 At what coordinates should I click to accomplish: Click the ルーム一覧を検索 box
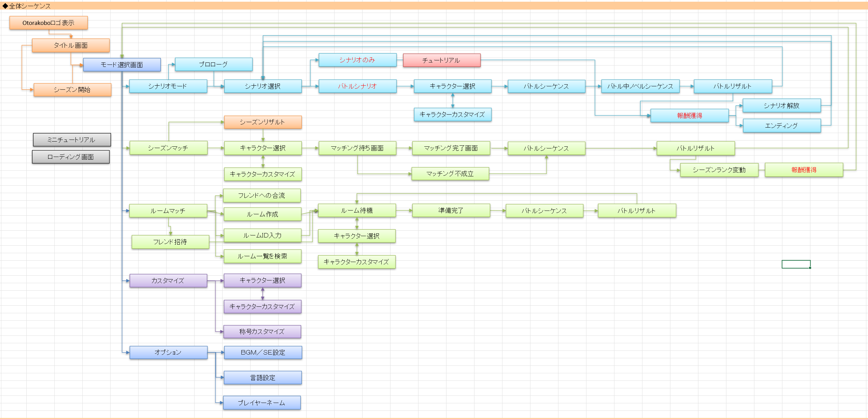tap(262, 256)
